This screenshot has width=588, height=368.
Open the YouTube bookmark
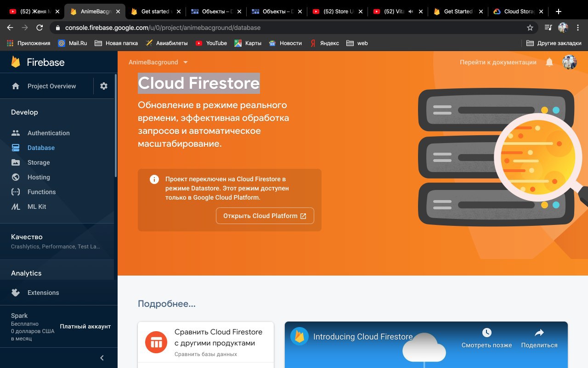211,43
